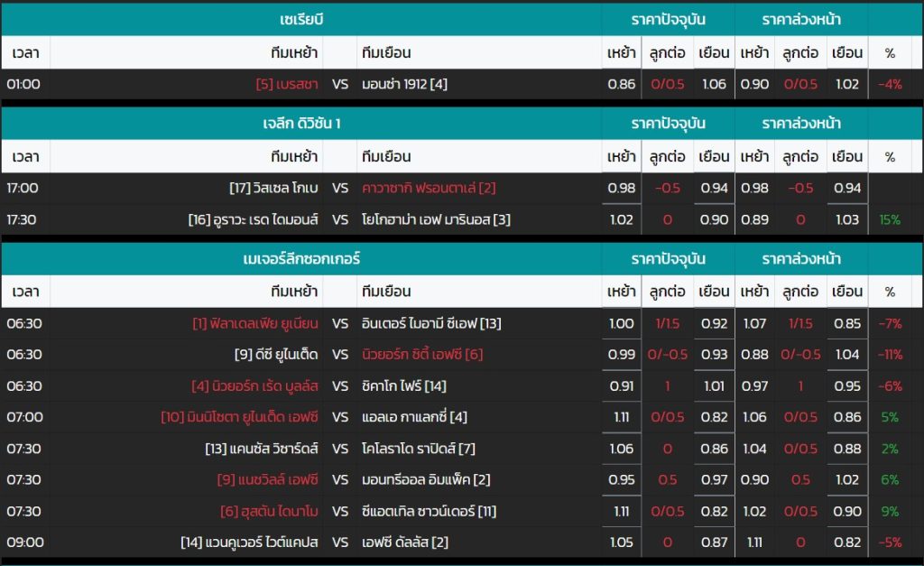Select home team [1] ฟิลาเดลเฟีย ยูเนี่ยน
The height and width of the screenshot is (566, 924).
point(255,323)
